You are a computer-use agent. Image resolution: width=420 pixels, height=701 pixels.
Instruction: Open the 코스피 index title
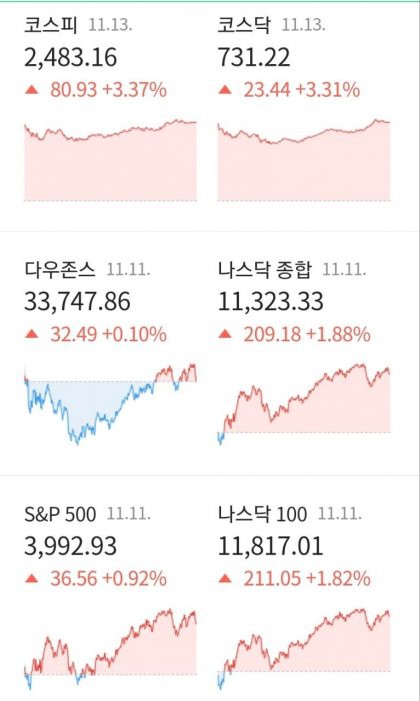pos(51,25)
